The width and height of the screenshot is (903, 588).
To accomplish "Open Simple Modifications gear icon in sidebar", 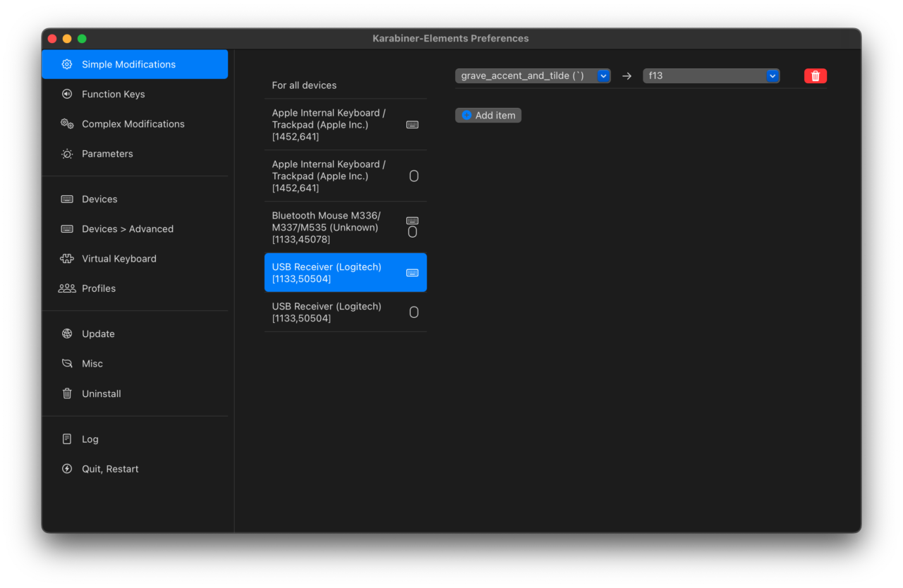I will (x=67, y=64).
